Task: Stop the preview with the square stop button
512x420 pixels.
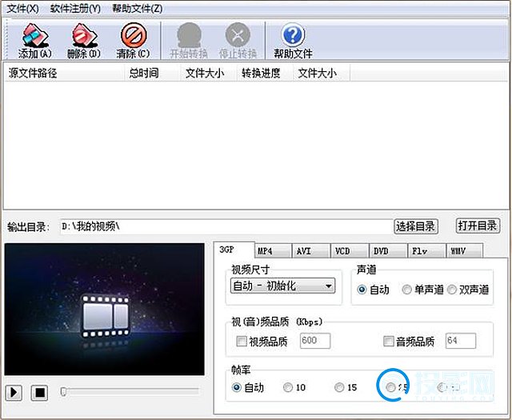Action: pos(39,392)
